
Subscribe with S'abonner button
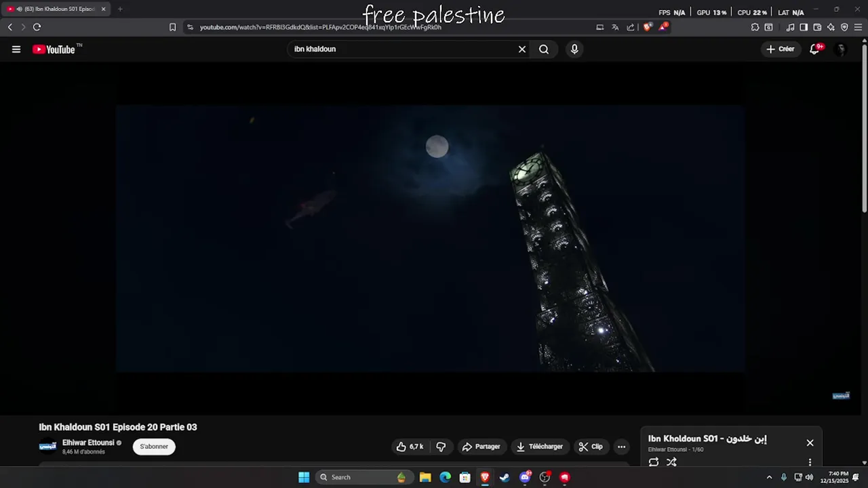click(154, 447)
